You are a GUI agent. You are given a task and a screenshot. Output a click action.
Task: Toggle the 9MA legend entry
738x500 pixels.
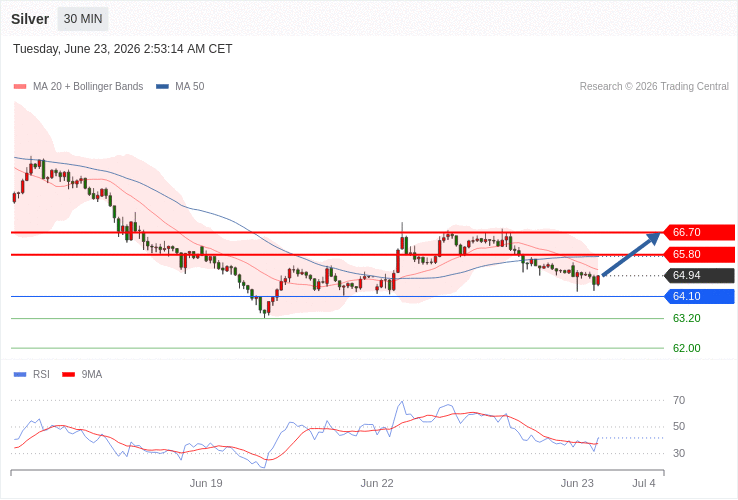pos(82,374)
